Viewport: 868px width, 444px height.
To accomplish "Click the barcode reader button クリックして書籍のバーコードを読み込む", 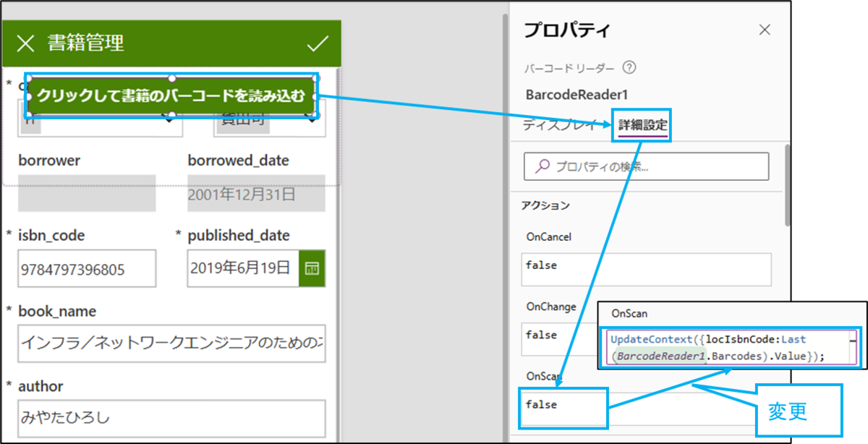I will tap(171, 96).
